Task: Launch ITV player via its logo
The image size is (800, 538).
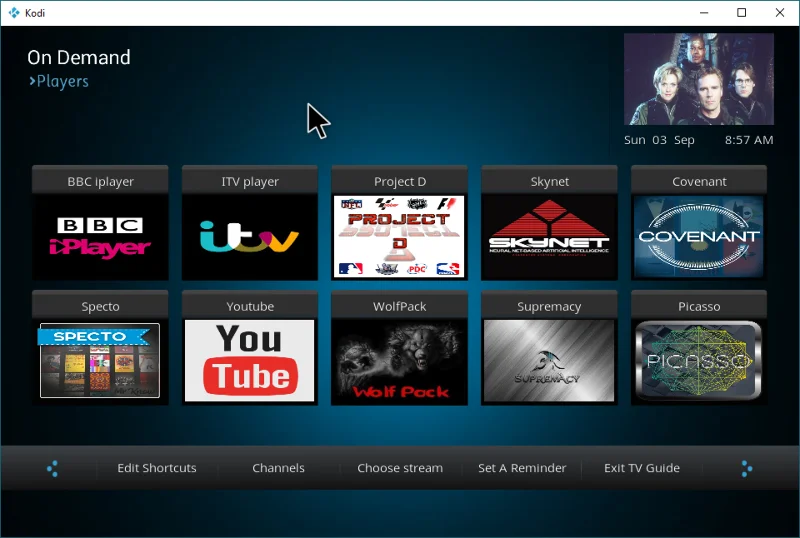Action: coord(249,237)
